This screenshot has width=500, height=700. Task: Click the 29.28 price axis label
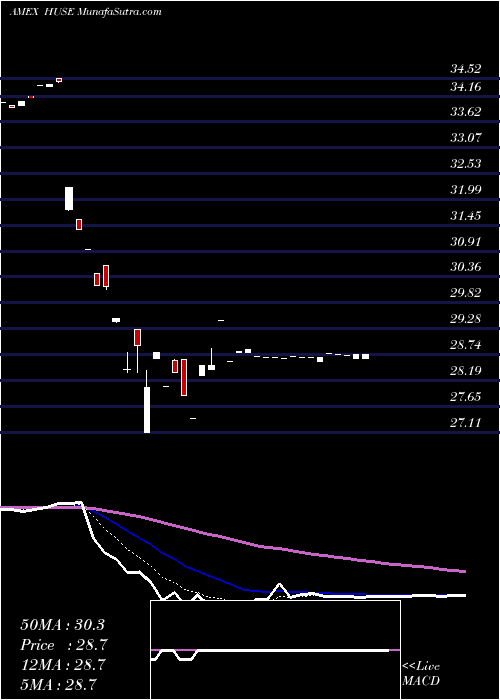466,319
